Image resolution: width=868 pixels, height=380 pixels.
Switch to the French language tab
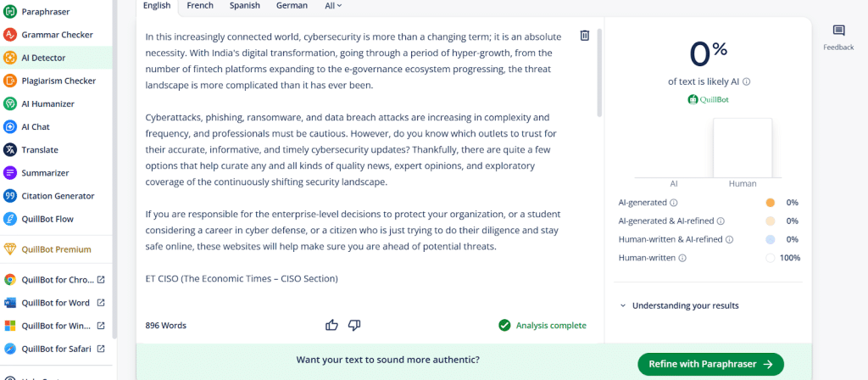coord(200,6)
